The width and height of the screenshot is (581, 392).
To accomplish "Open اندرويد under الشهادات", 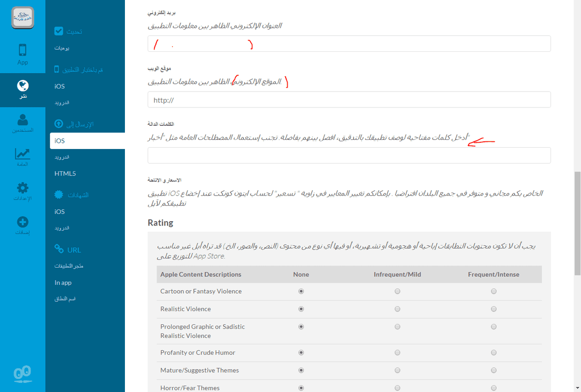I will click(x=62, y=228).
